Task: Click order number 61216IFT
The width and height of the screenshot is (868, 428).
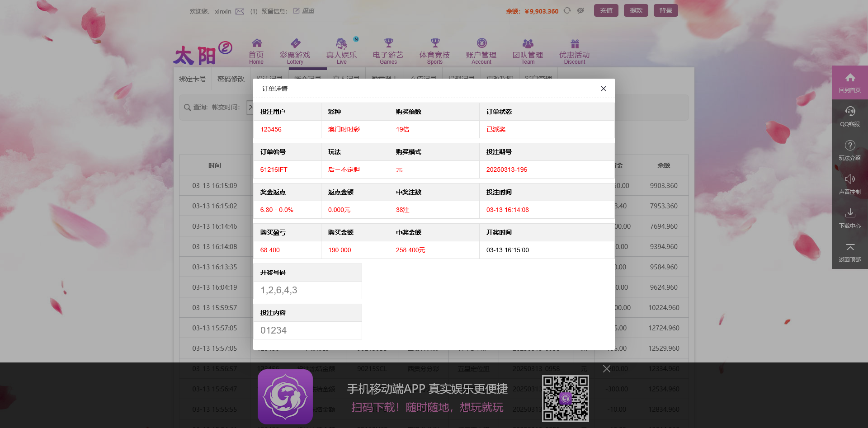Action: (x=274, y=169)
